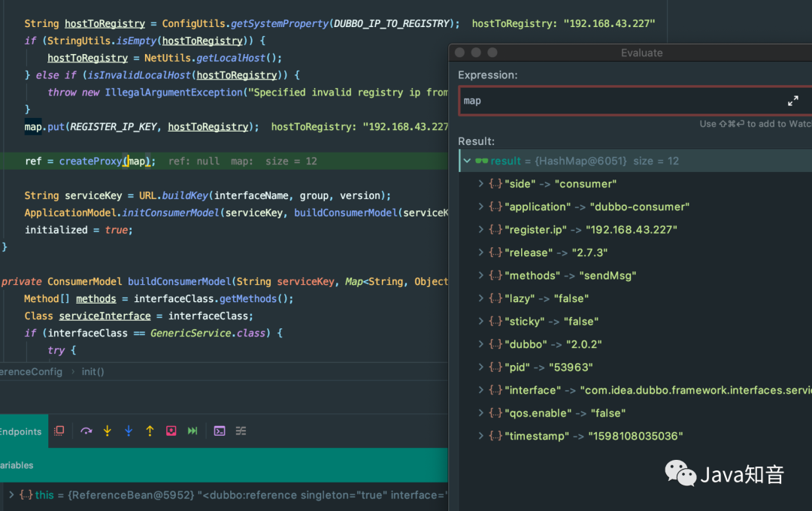Switch to the Endpoints tab

pos(21,431)
